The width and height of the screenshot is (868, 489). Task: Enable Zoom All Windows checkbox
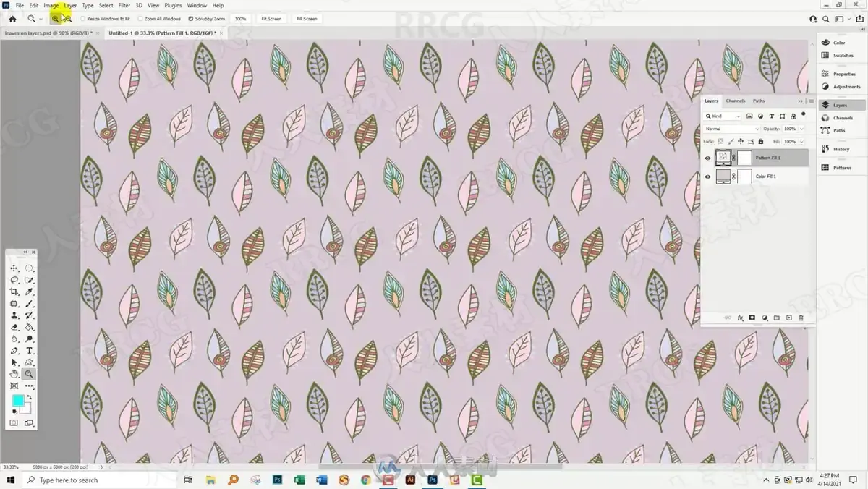[x=140, y=19]
